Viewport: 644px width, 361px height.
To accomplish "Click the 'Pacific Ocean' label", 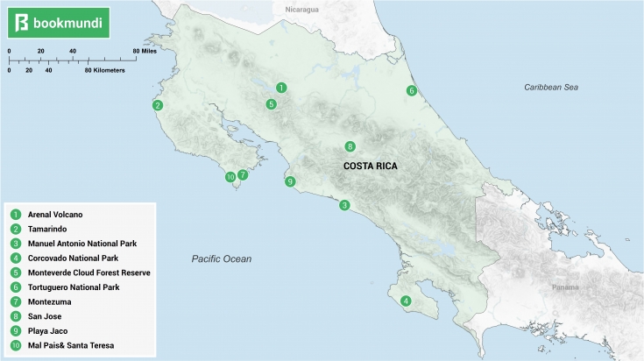I will click(x=222, y=258).
